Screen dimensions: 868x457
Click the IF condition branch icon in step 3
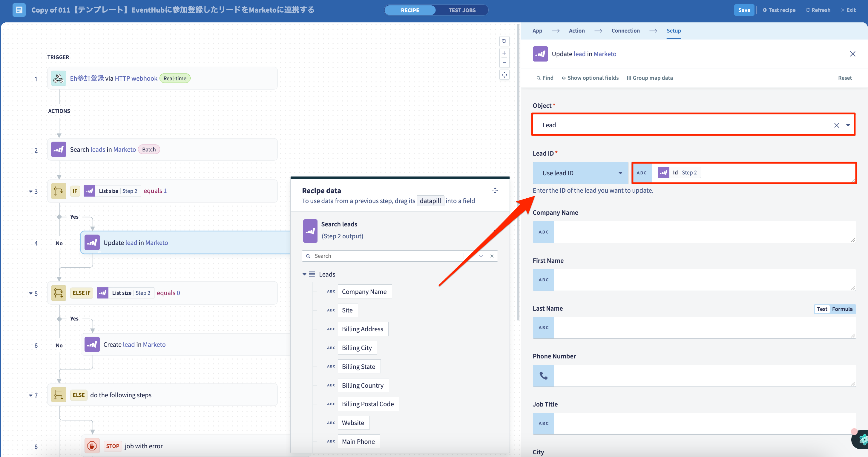click(x=58, y=191)
